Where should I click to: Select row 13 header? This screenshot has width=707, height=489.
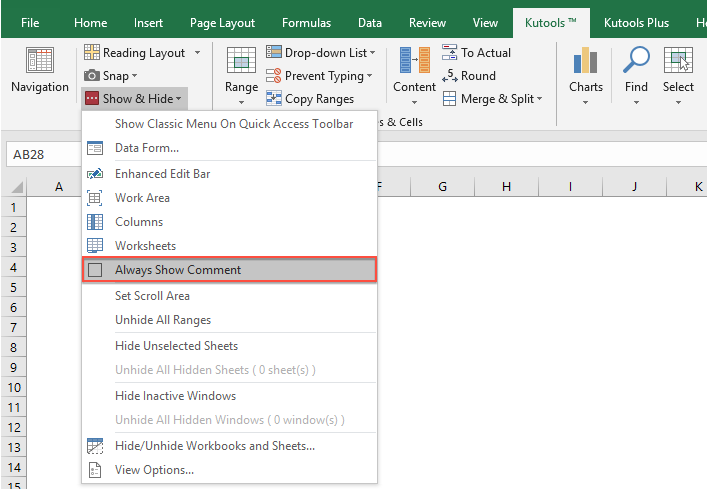14,448
